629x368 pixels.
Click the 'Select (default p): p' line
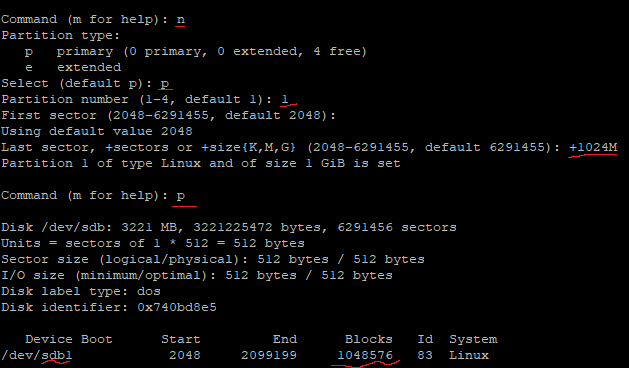click(85, 83)
